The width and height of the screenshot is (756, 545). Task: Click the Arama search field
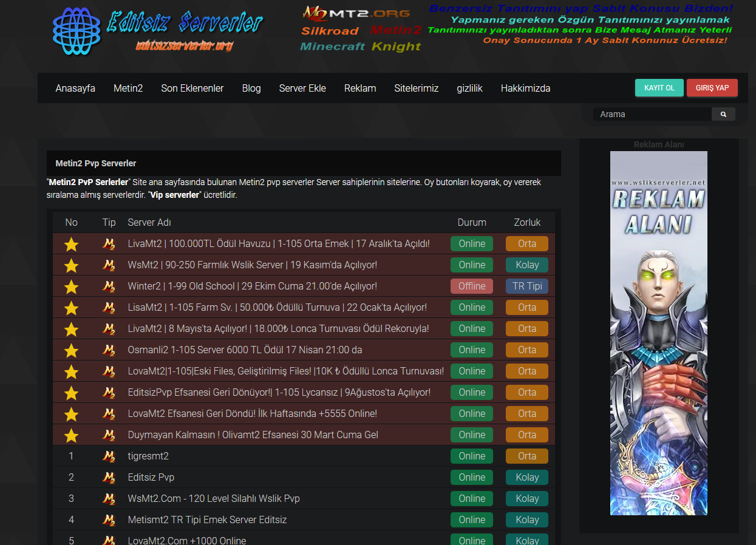pos(652,114)
